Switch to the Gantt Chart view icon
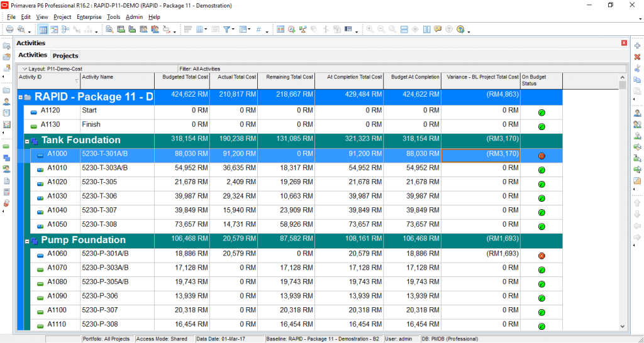The width and height of the screenshot is (644, 343). click(54, 29)
